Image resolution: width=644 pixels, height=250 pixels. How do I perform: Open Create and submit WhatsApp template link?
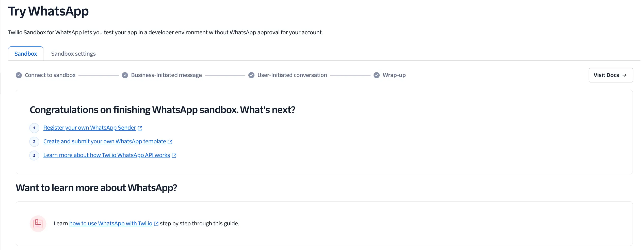pyautogui.click(x=105, y=142)
